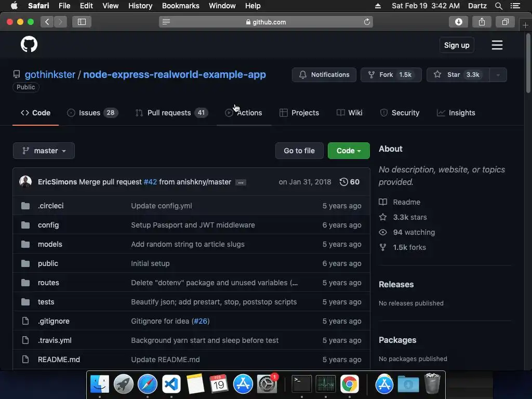Switch to the Security tab

click(400, 113)
